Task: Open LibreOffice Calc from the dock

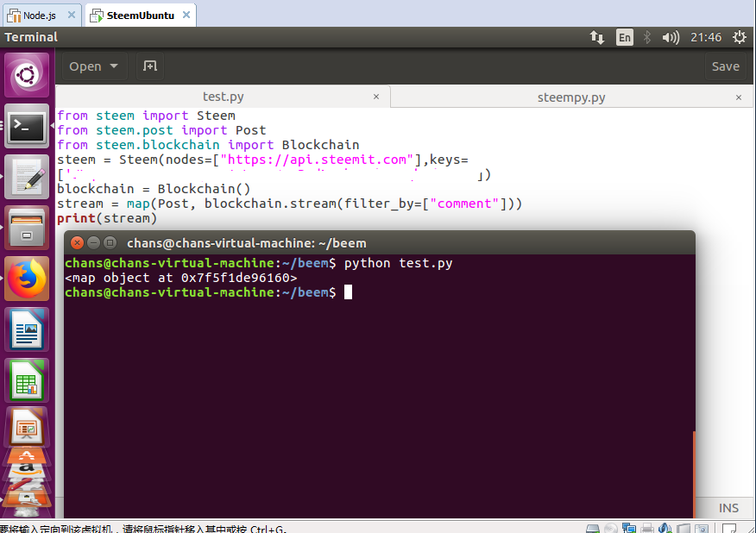Action: coord(27,380)
